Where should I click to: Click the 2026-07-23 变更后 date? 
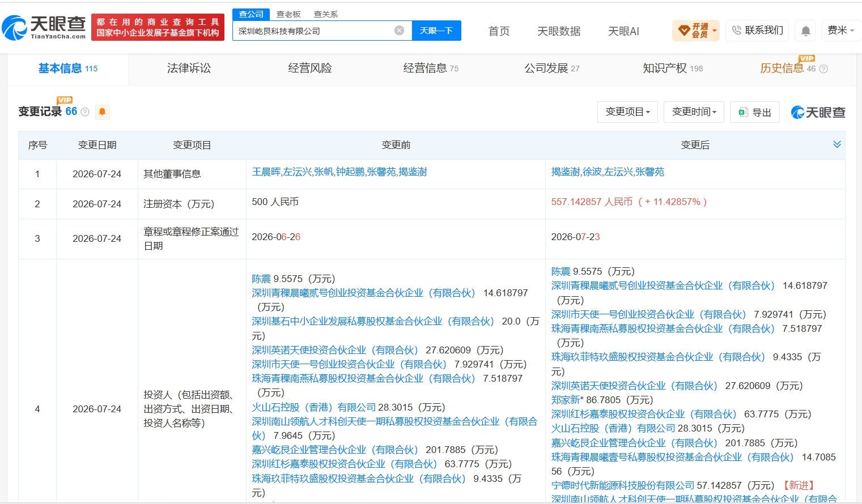575,237
